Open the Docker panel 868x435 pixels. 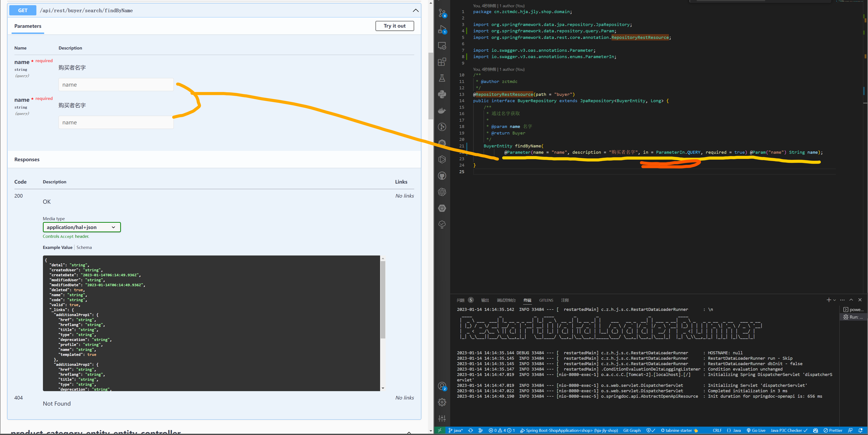click(x=442, y=111)
